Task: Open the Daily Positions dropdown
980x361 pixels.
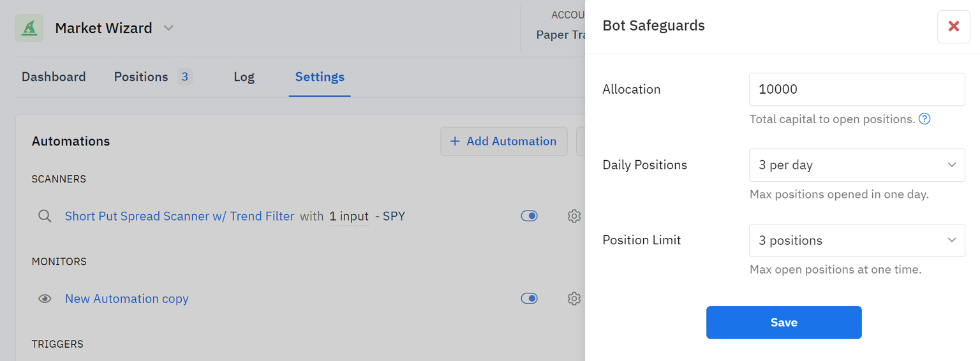Action: (856, 165)
